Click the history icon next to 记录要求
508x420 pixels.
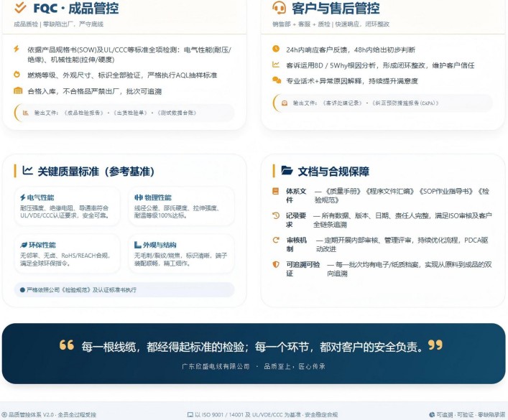pyautogui.click(x=276, y=215)
